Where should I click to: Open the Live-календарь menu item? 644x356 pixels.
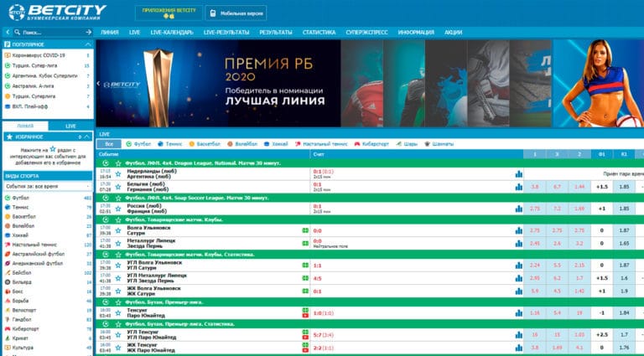click(172, 32)
